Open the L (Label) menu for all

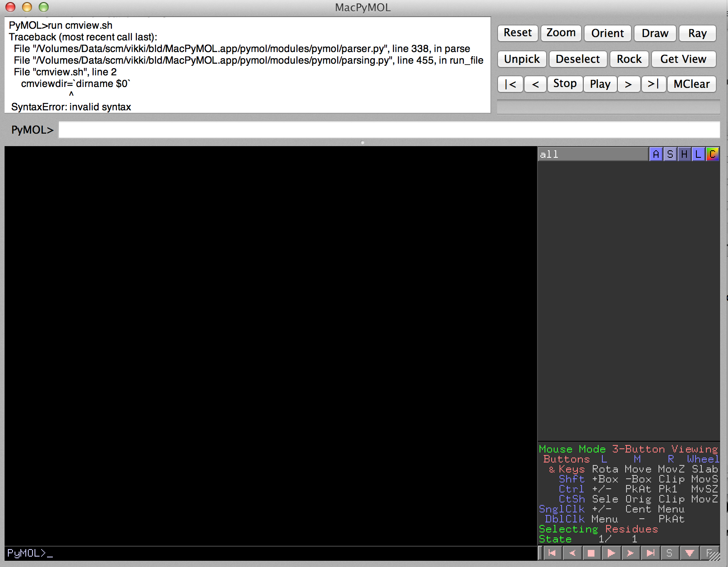point(698,154)
